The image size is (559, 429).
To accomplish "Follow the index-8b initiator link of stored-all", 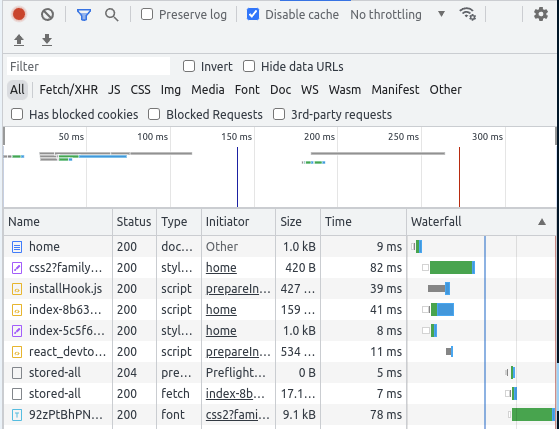I will 235,394.
